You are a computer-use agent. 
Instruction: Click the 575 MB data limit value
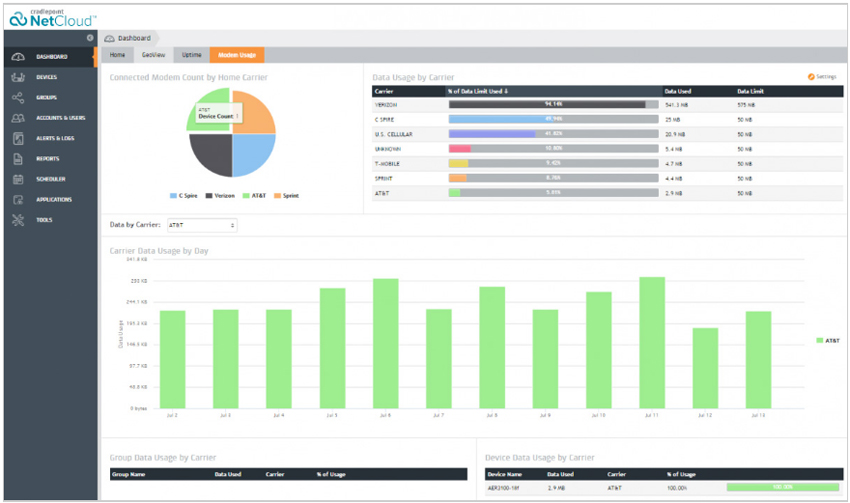[746, 105]
